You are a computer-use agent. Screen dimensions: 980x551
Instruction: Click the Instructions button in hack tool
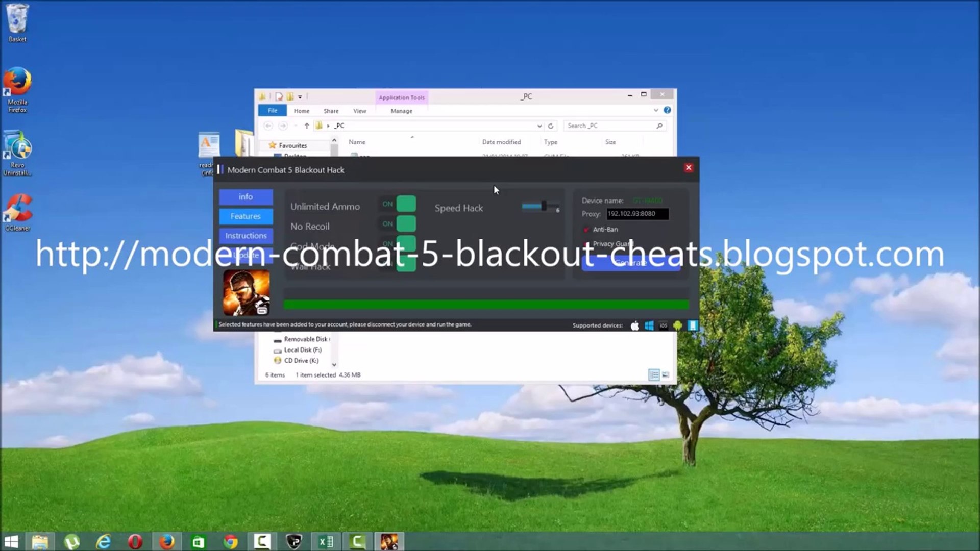(246, 236)
